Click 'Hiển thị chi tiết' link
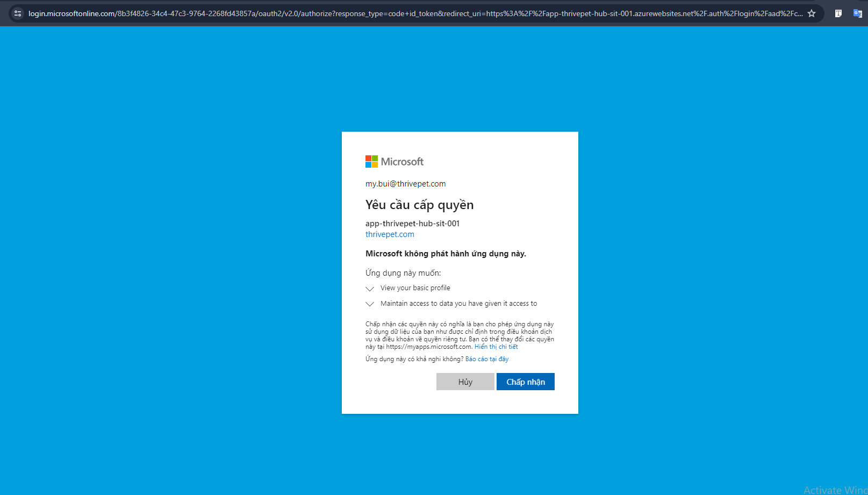The image size is (868, 495). click(x=496, y=347)
